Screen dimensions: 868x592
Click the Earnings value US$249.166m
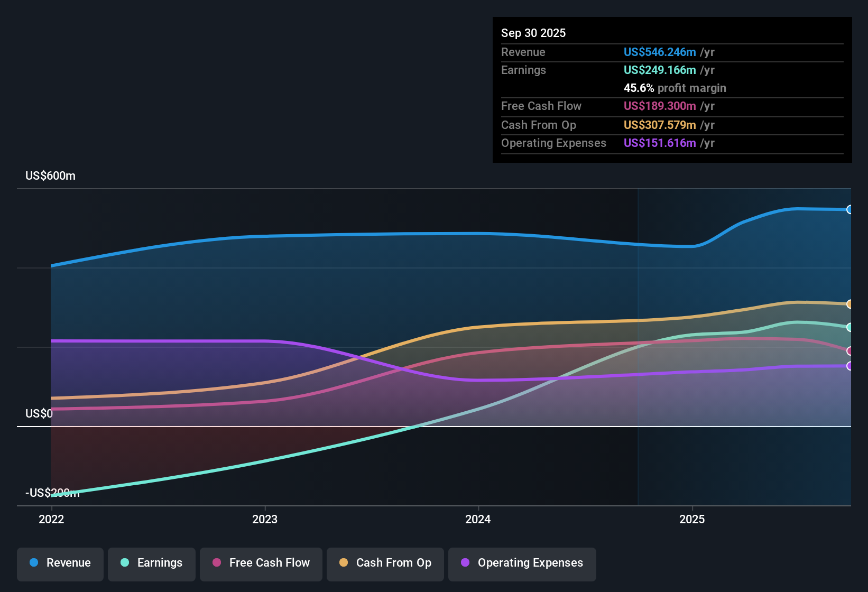[x=660, y=70]
